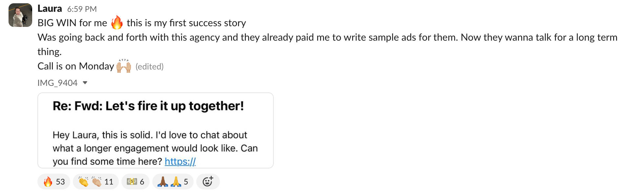
Task: Click the sentence about the agency sample ads
Action: tap(327, 37)
